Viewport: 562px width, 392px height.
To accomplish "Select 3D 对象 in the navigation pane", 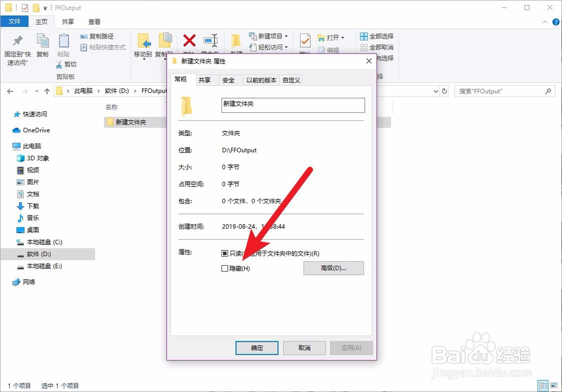I will [x=33, y=158].
